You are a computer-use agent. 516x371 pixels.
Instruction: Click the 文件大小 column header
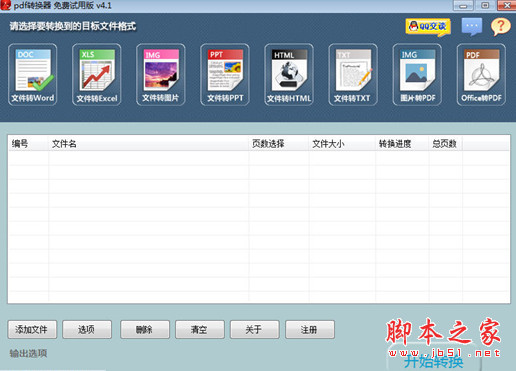pyautogui.click(x=342, y=144)
